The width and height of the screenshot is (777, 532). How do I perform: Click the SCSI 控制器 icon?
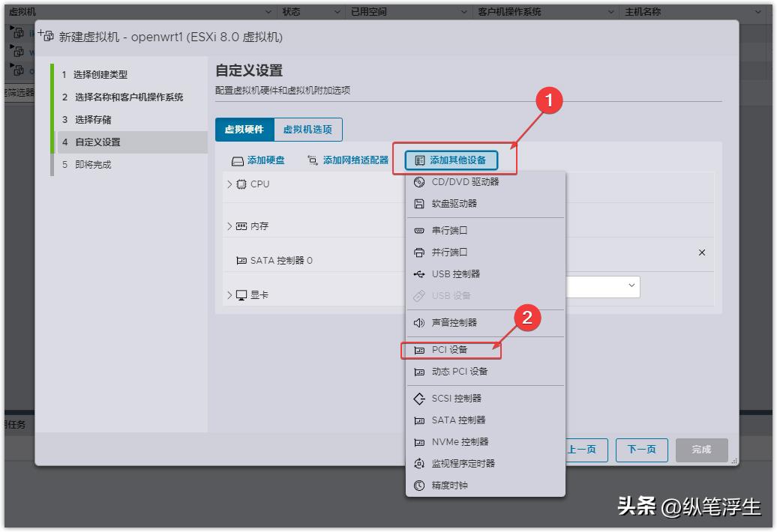[x=419, y=398]
